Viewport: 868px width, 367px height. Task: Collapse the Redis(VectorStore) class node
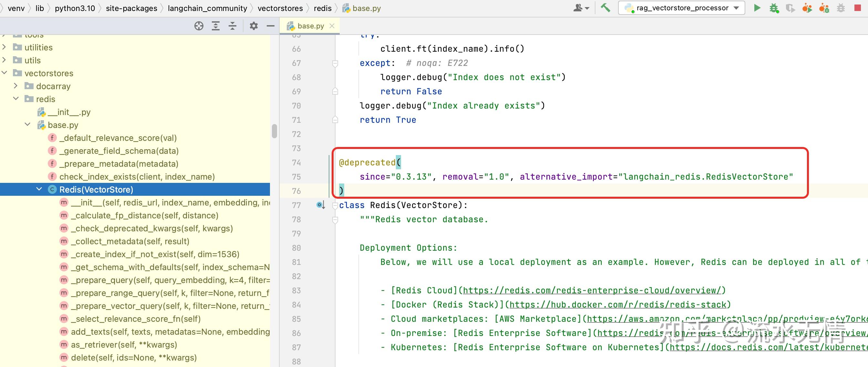click(39, 189)
